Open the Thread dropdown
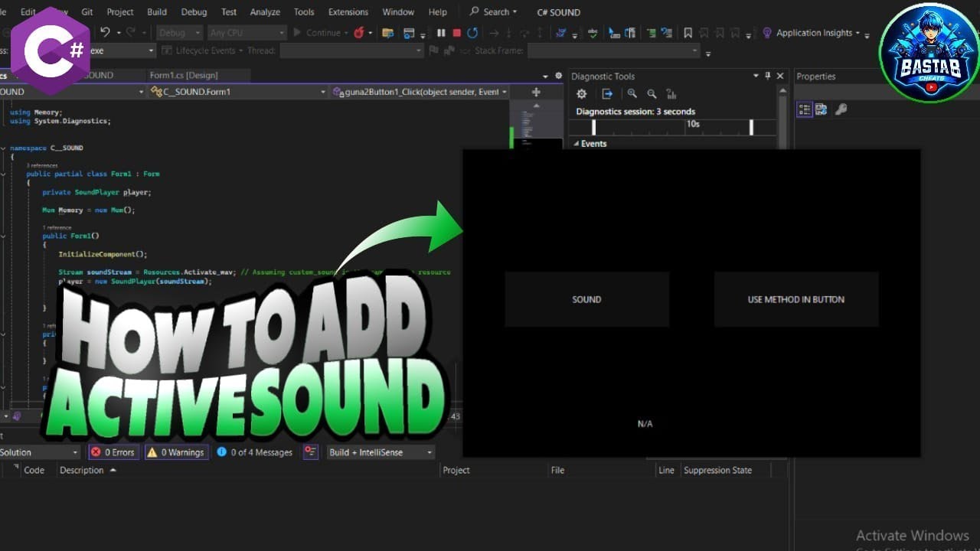The image size is (980, 551). (351, 51)
